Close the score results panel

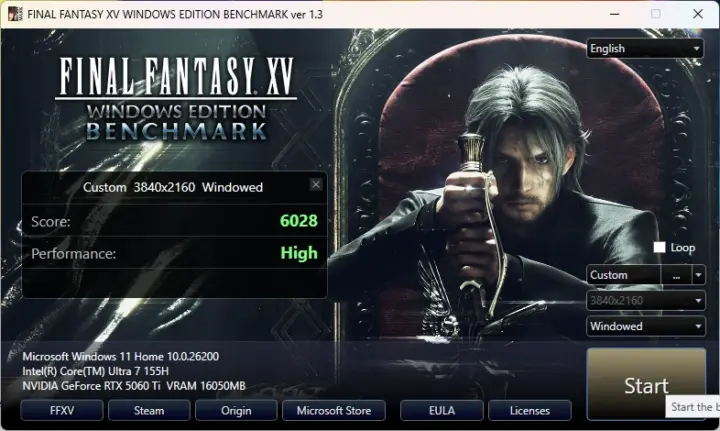point(315,185)
